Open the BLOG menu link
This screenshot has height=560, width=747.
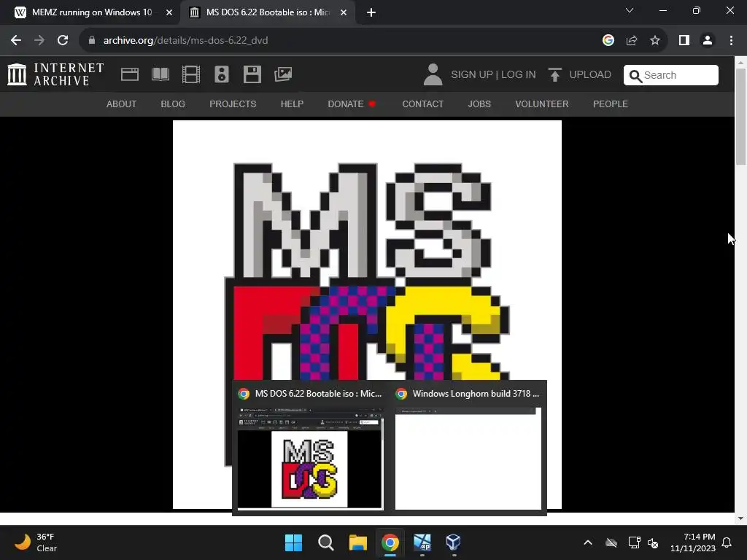173,104
